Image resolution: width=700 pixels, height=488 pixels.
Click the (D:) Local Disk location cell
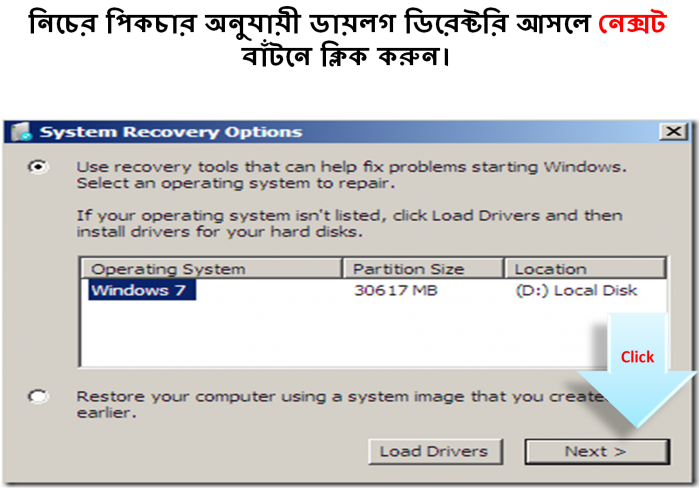tap(576, 290)
